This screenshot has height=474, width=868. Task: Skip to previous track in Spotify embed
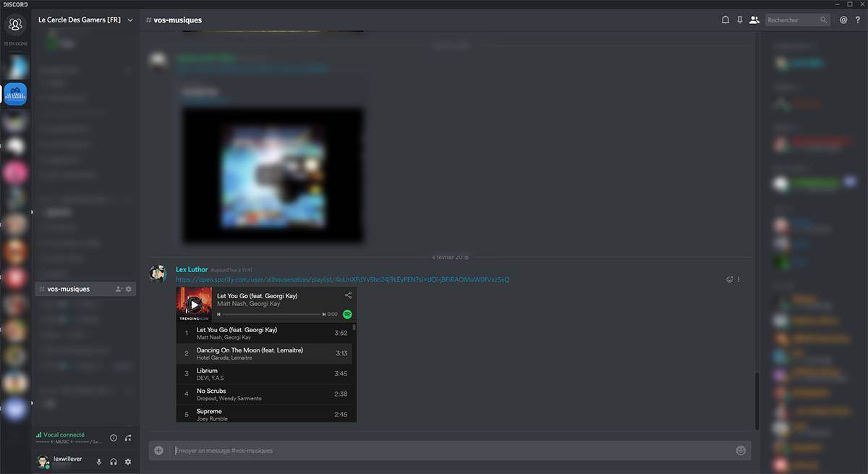coord(218,315)
